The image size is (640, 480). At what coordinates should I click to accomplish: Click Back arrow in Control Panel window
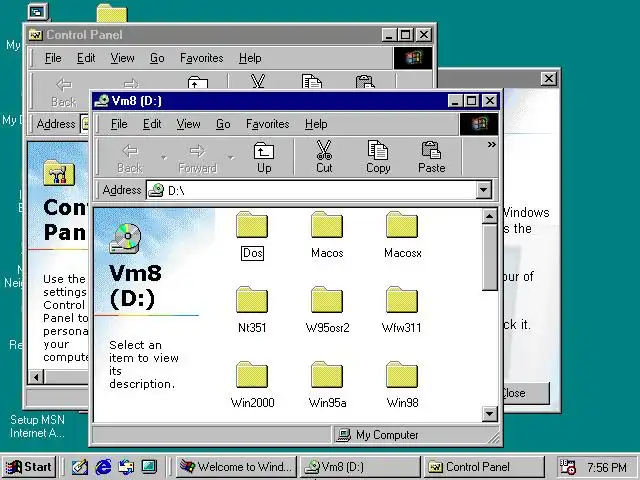tap(64, 92)
